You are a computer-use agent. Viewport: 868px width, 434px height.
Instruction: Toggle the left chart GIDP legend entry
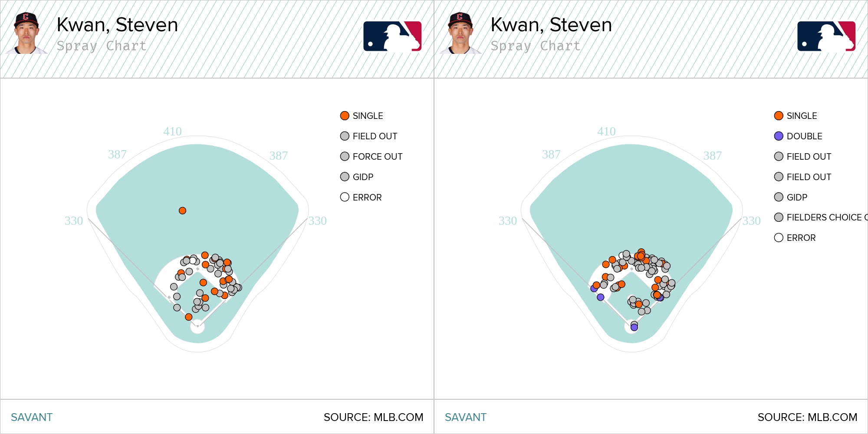357,177
